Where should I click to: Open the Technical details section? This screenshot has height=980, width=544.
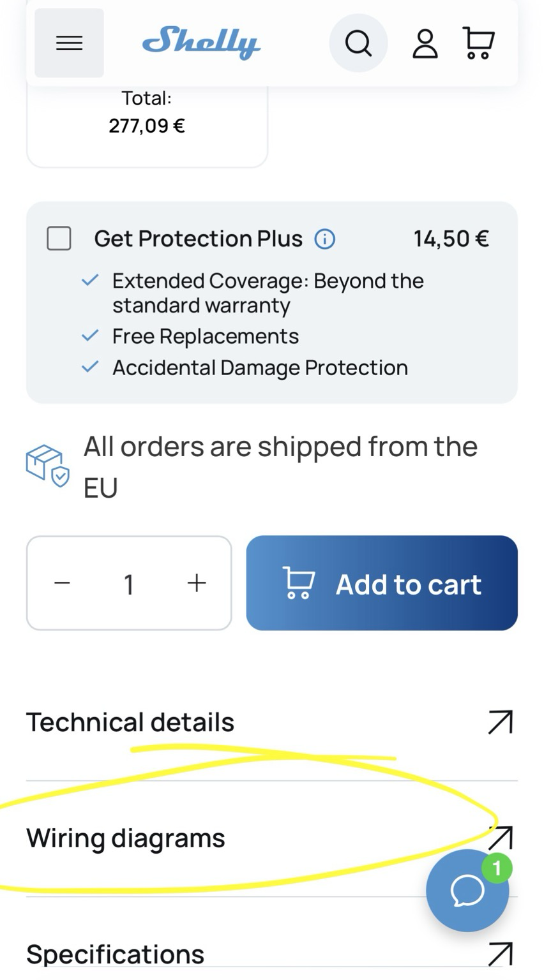tap(130, 723)
